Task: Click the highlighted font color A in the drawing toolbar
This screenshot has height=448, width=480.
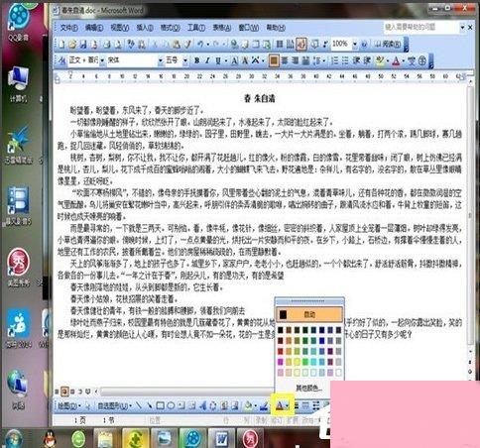Action: pos(280,405)
